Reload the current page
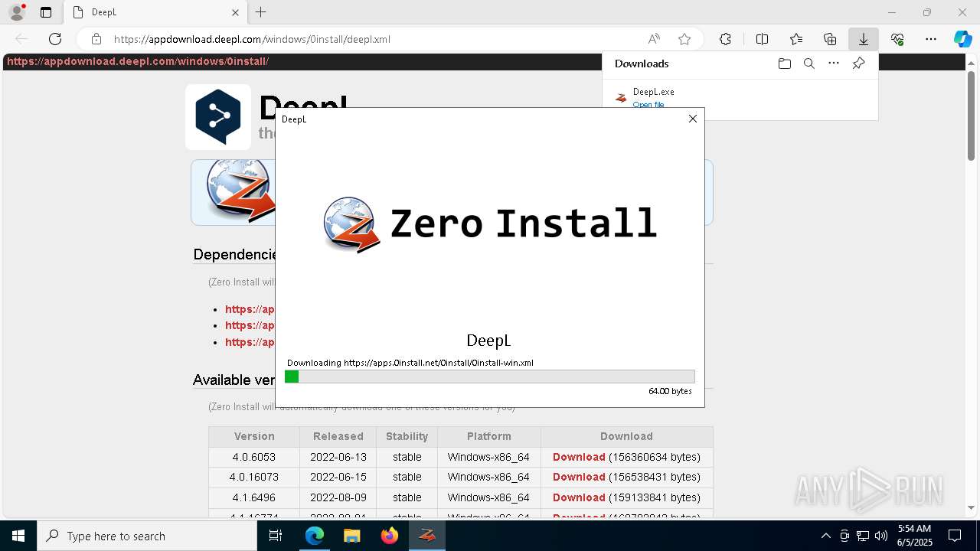980x551 pixels. (55, 39)
